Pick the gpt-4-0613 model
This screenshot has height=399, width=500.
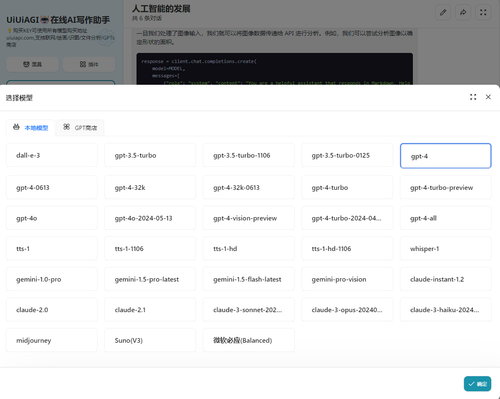click(52, 187)
